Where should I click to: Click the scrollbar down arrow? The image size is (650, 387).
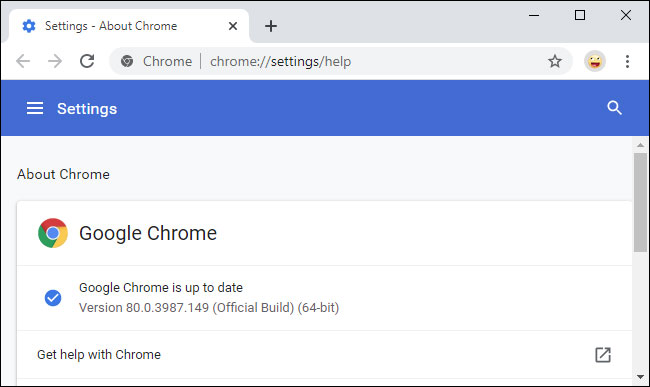tap(640, 377)
